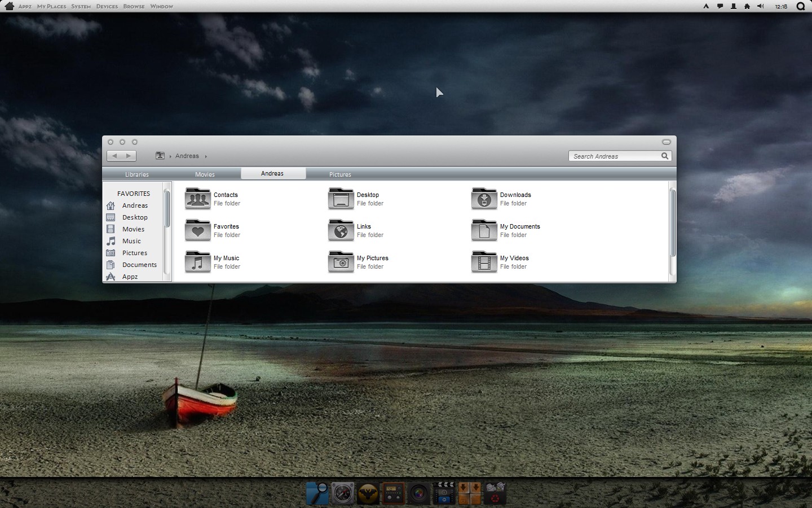Image resolution: width=812 pixels, height=508 pixels.
Task: Select the My Documents folder icon
Action: coord(484,230)
